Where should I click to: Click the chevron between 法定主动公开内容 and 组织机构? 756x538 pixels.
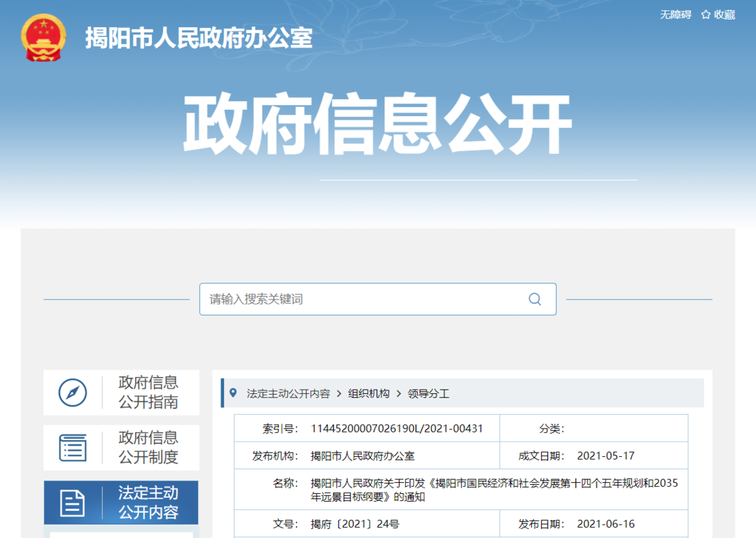(339, 394)
